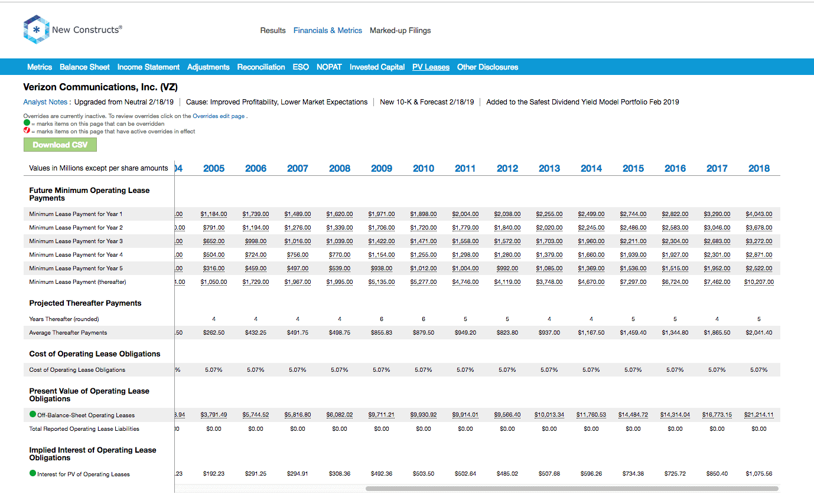Click 2017 Year 3 lease payment $2,683.00
Viewport: 814px width, 504px height.
point(717,241)
